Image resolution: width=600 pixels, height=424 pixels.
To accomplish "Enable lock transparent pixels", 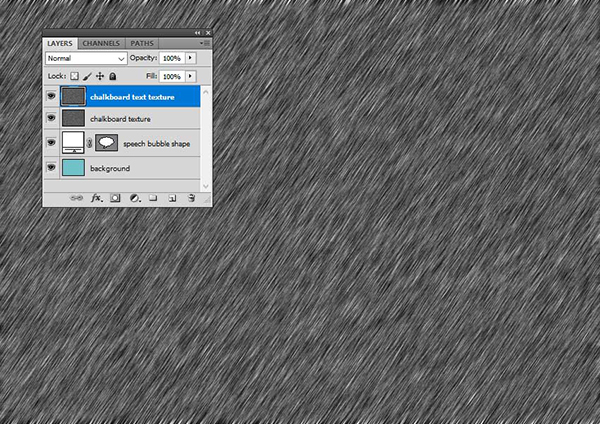I will (x=74, y=76).
